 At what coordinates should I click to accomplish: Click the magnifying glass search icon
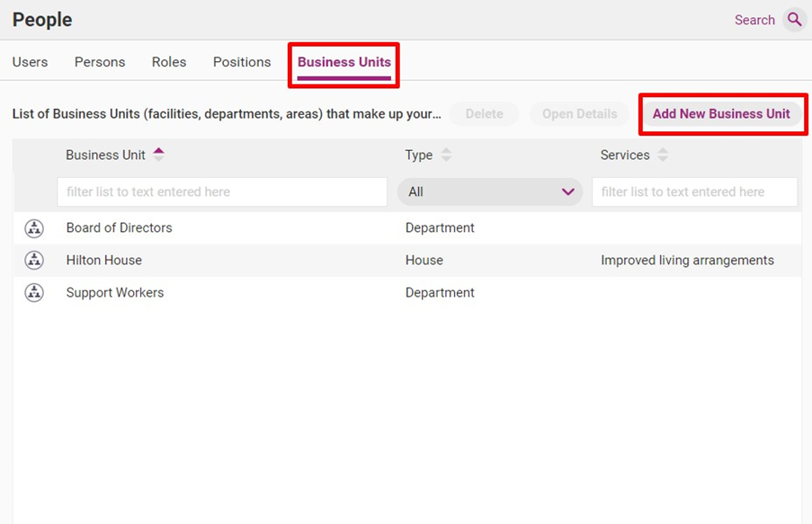coord(794,20)
